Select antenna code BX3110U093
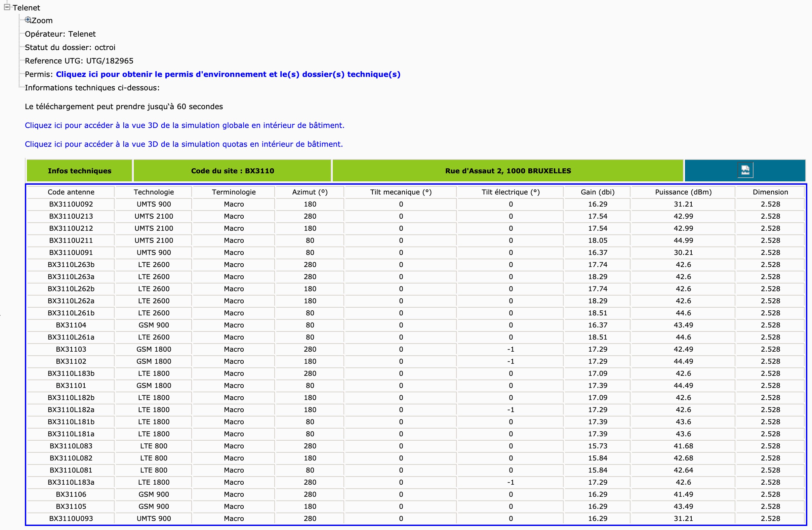 [71, 519]
